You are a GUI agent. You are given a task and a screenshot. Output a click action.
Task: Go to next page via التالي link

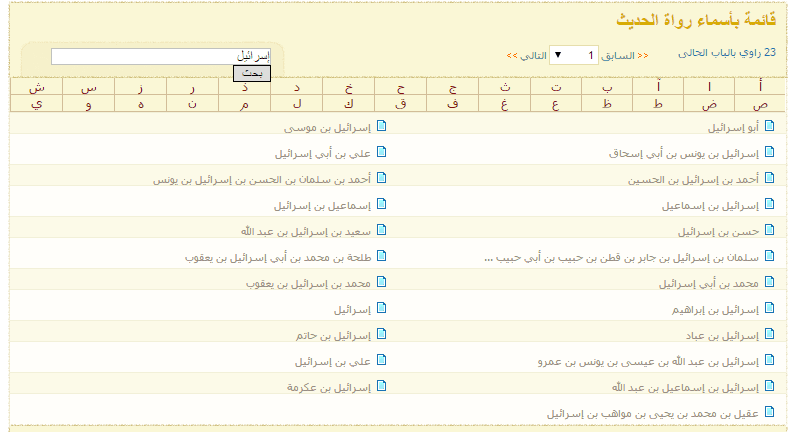527,56
